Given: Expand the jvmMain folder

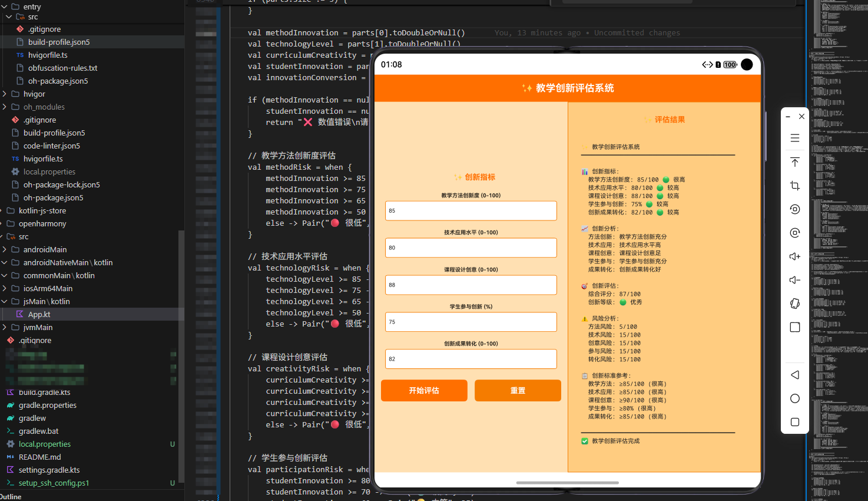Looking at the screenshot, I should tap(5, 327).
